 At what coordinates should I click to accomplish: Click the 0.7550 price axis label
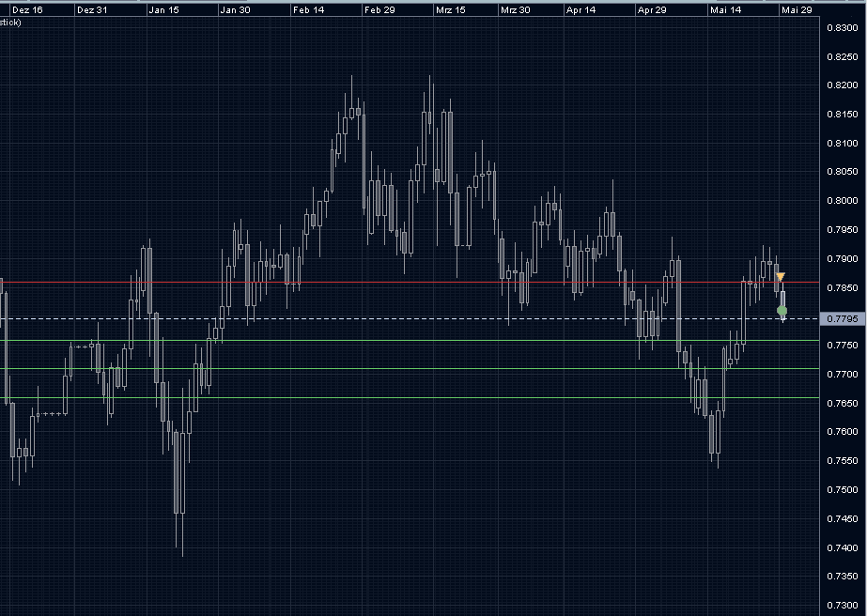(843, 461)
